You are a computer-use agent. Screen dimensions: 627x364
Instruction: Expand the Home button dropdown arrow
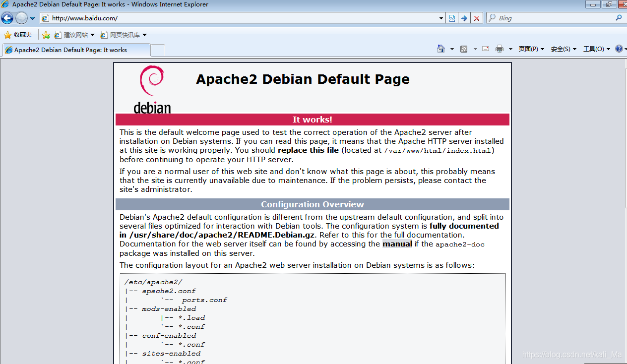(x=452, y=49)
